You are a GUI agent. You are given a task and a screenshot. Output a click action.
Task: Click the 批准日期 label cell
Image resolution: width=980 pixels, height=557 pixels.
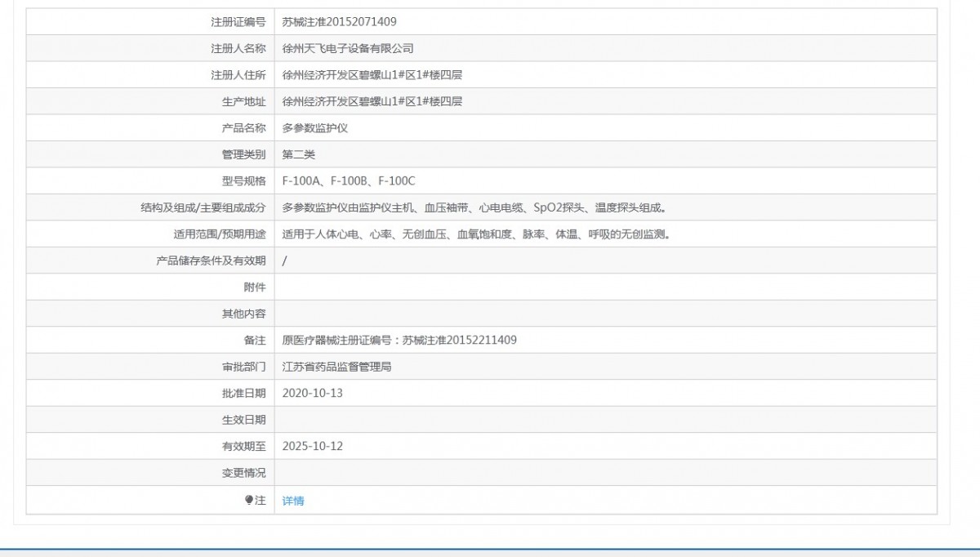pyautogui.click(x=150, y=393)
